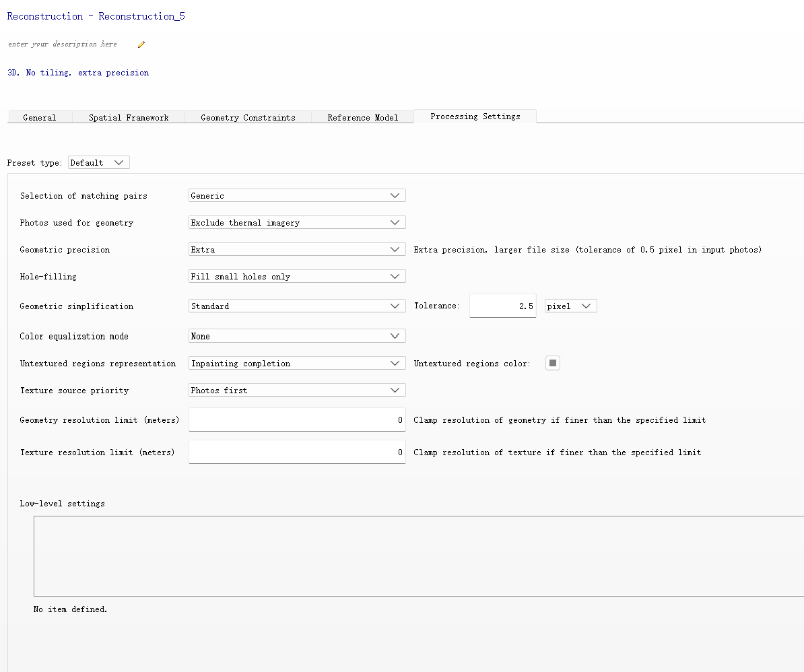Click the 'Low-level settings' label
The image size is (804, 672).
coord(63,504)
